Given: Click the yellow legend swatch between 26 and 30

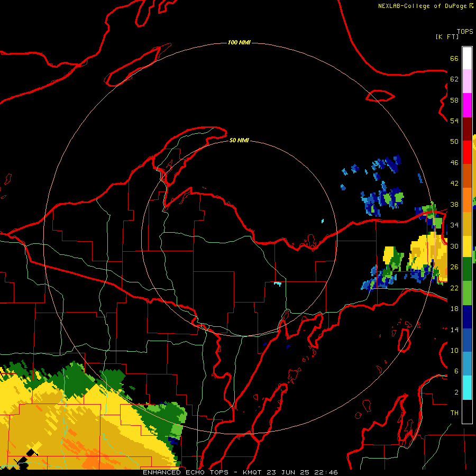Looking at the screenshot, I should [x=467, y=246].
